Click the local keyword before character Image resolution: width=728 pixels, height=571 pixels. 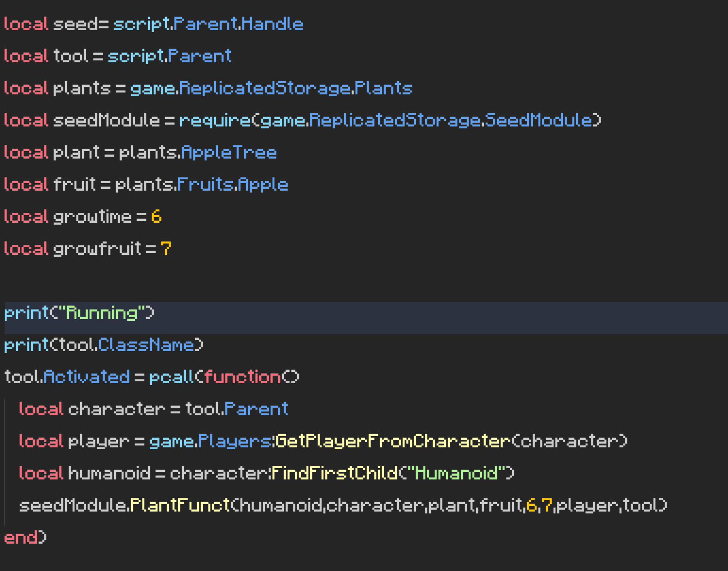tap(41, 409)
